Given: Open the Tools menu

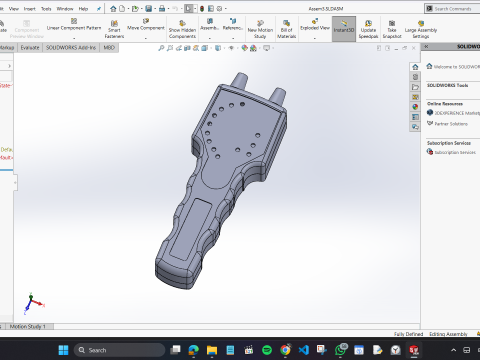Looking at the screenshot, I should click(46, 9).
